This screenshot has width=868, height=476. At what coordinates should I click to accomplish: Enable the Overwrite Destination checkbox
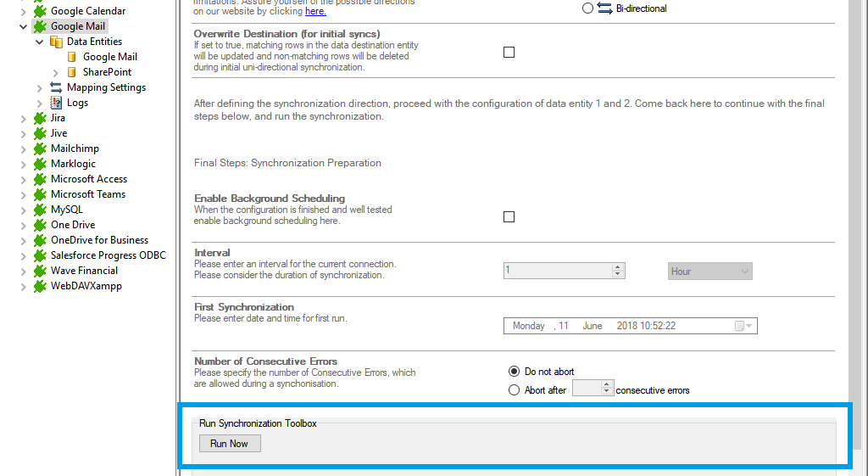[x=509, y=52]
